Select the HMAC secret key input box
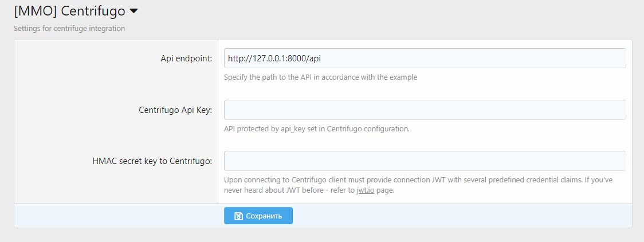This screenshot has width=644, height=242. 424,161
